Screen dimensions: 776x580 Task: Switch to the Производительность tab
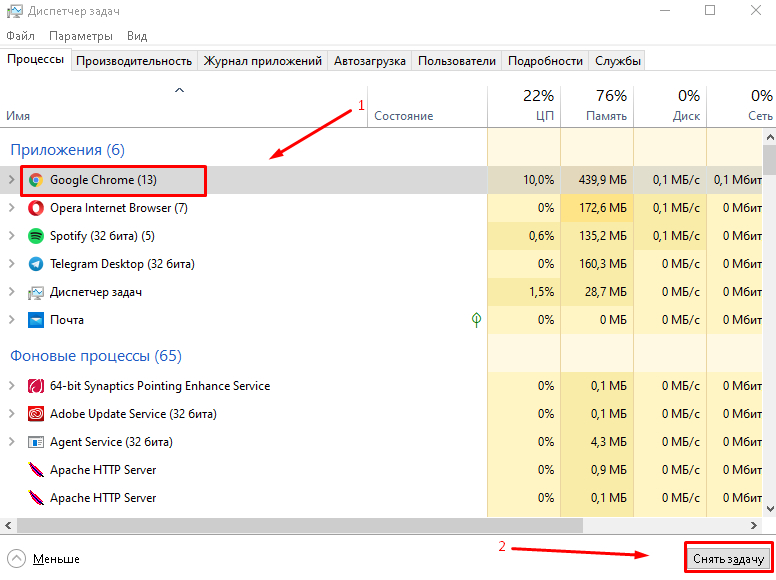pos(134,61)
